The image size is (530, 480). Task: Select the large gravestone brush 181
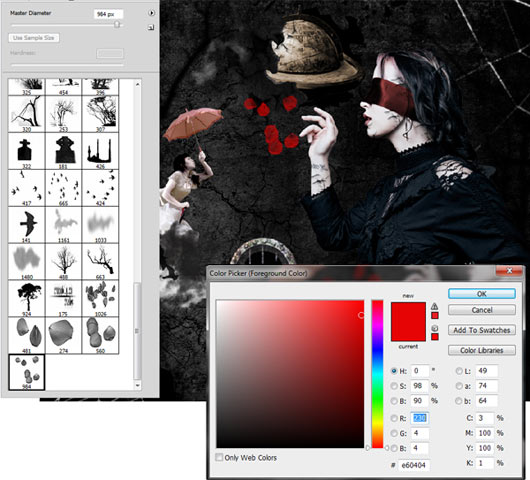(x=63, y=151)
